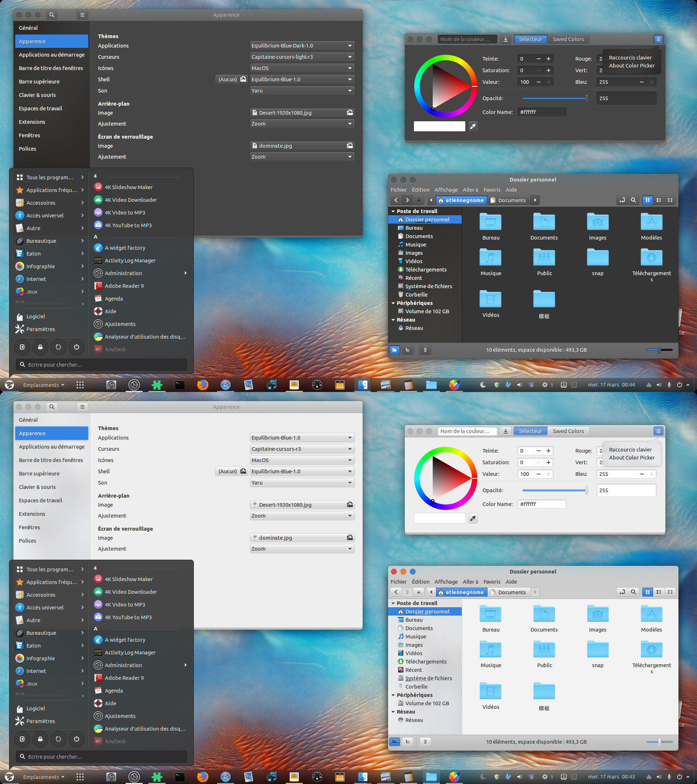Click the Opacité slider in dark Color Picker

(555, 99)
